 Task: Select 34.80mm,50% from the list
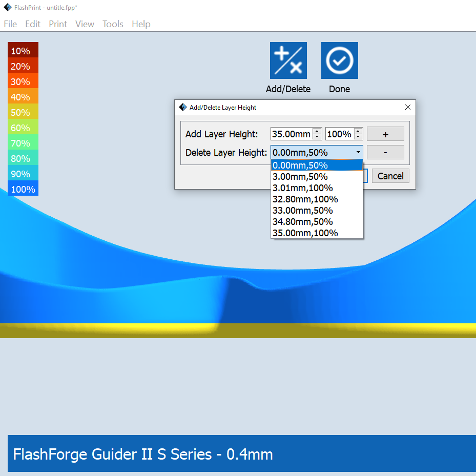pos(317,222)
